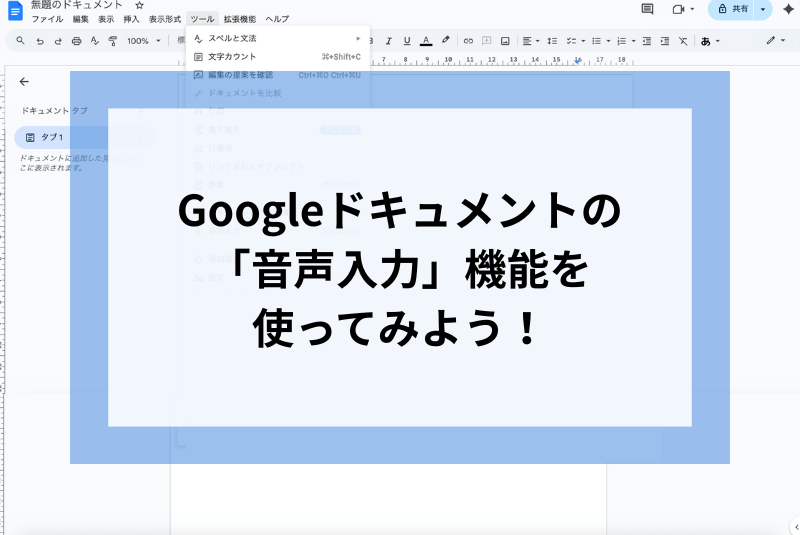The height and width of the screenshot is (535, 800).
Task: Choose 編集の提案を確認 menu item
Action: [278, 75]
